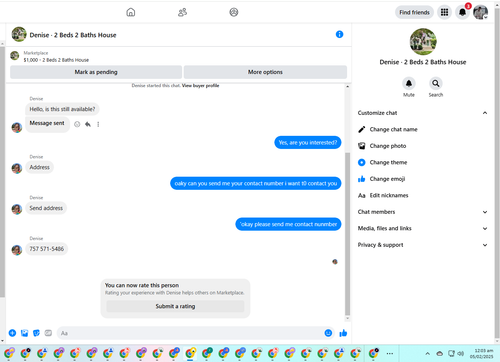Open more options dots beside 'Message sent'
The image size is (500, 362).
coord(98,124)
